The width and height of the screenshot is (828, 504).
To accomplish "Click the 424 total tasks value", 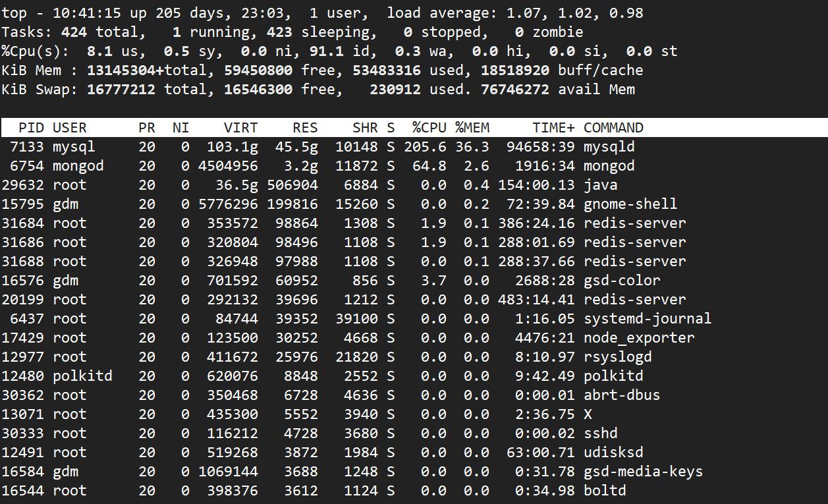I will (x=74, y=32).
